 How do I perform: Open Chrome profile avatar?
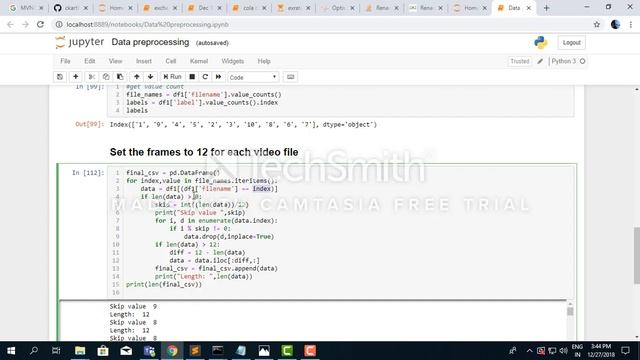615,24
